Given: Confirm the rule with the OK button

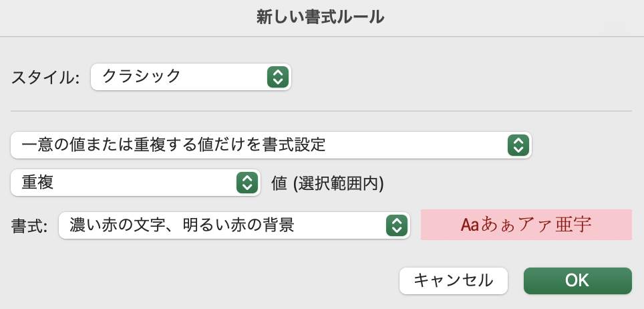Looking at the screenshot, I should (577, 281).
